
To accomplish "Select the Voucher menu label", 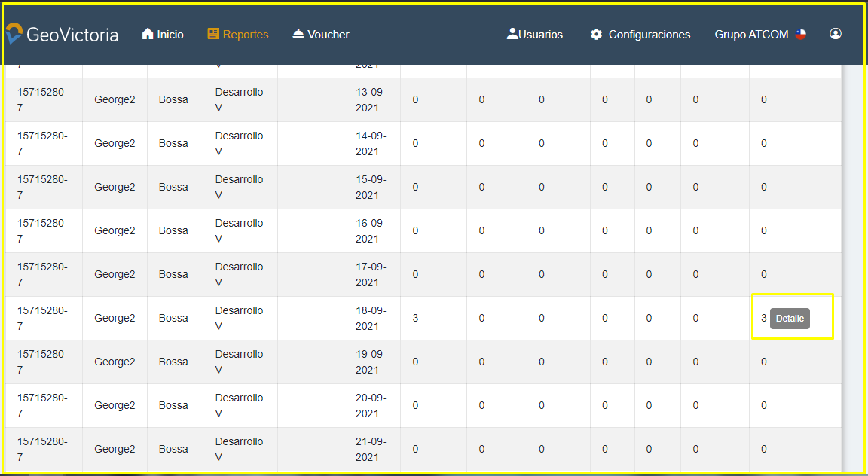I will click(x=329, y=35).
